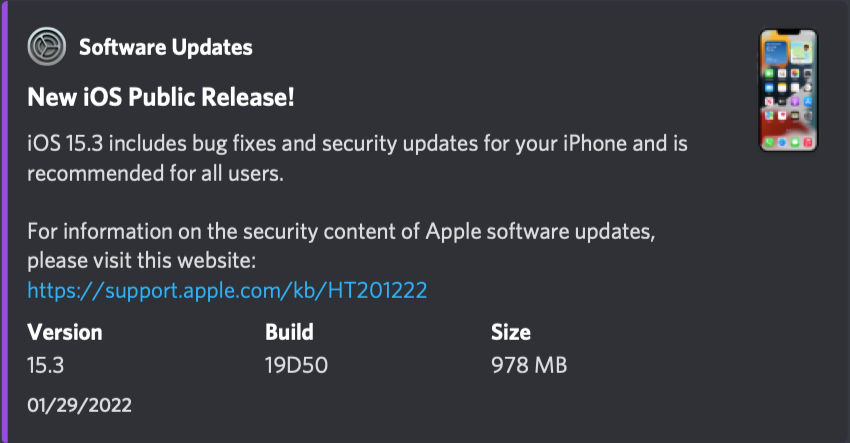Click the Version field heading

click(65, 332)
